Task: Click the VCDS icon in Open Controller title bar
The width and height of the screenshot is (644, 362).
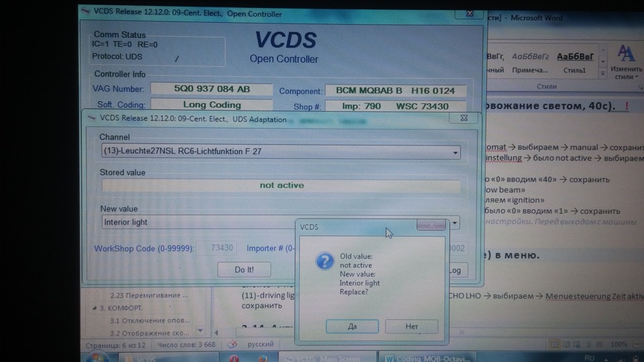Action: point(86,11)
